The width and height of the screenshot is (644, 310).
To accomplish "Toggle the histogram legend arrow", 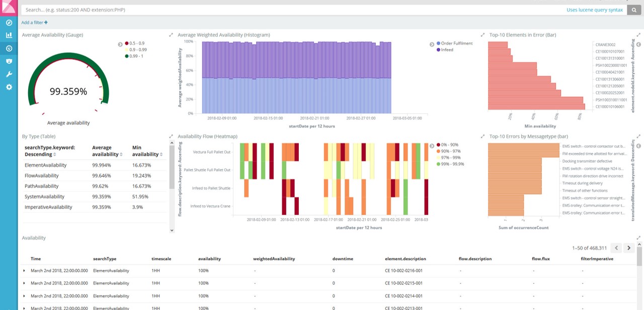I will 432,44.
